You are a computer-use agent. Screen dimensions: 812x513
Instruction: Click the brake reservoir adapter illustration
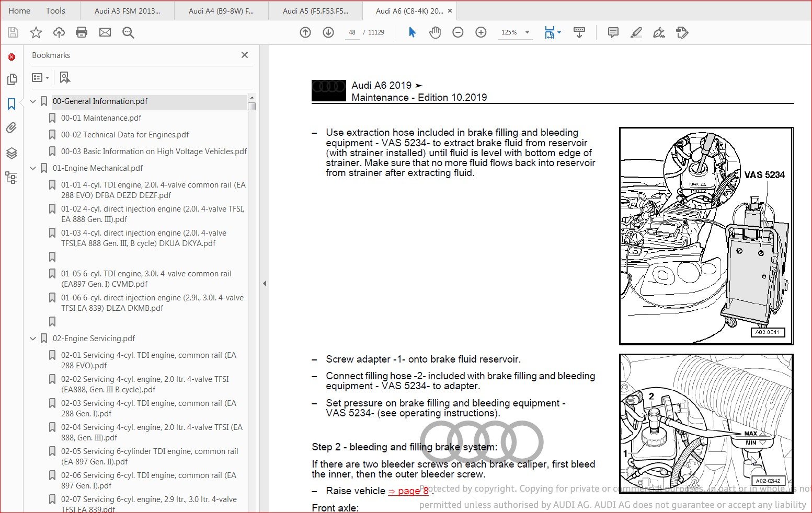click(x=706, y=424)
